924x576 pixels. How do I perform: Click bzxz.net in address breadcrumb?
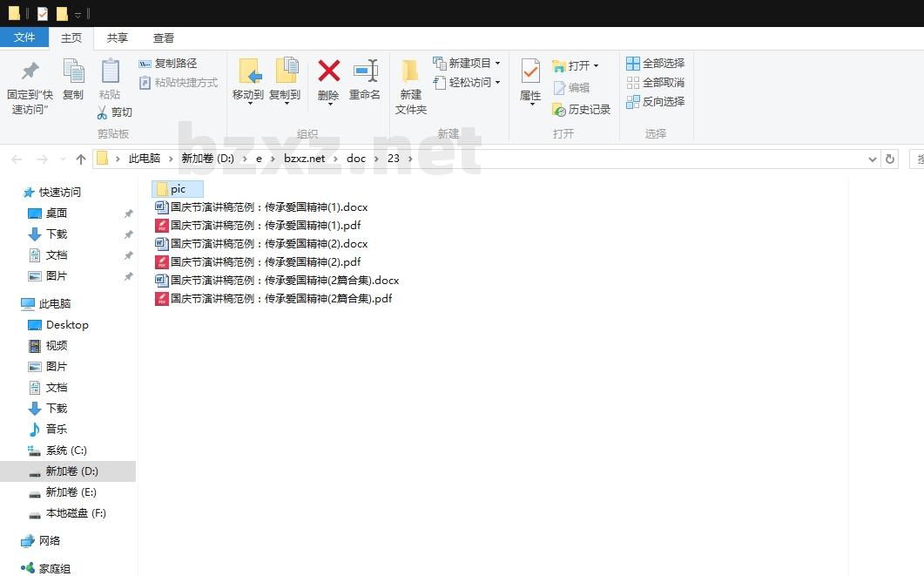[x=304, y=159]
